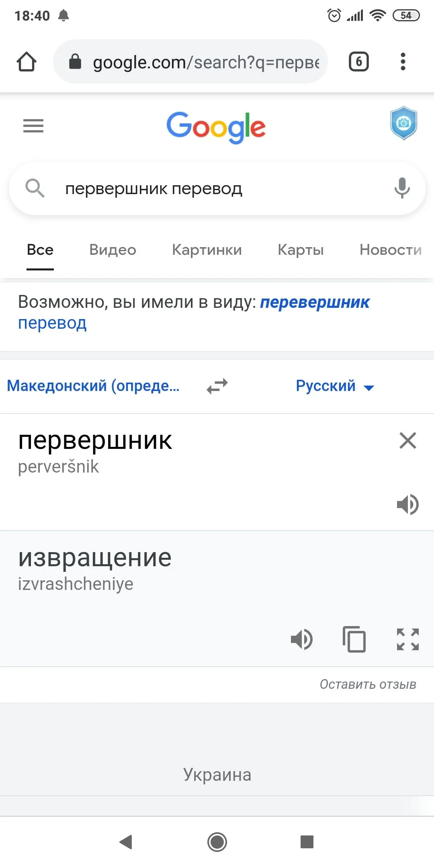This screenshot has height=868, width=434.
Task: Click the suggested spelling перевершник перевод
Action: coord(314,303)
